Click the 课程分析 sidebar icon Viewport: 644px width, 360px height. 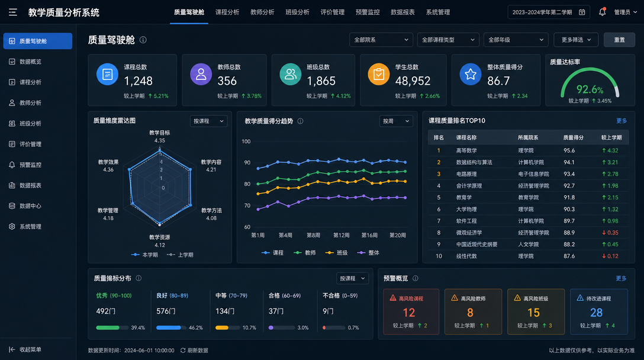click(x=12, y=82)
